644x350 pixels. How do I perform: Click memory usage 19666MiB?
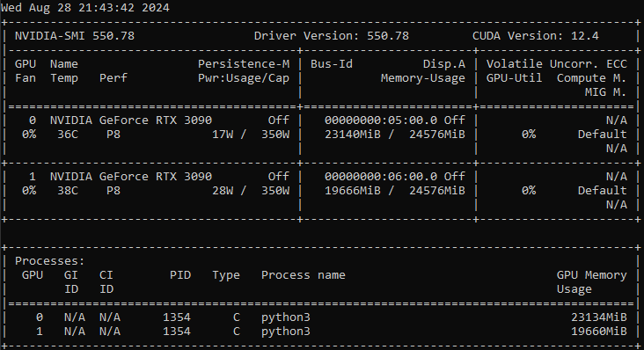pos(353,191)
